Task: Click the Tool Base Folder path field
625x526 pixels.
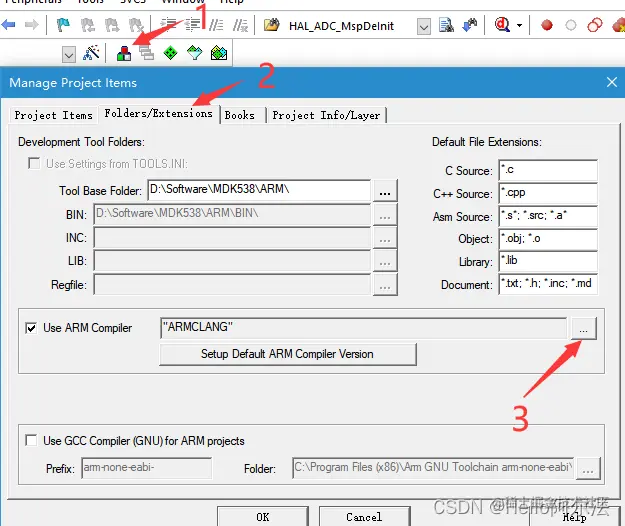Action: point(259,190)
